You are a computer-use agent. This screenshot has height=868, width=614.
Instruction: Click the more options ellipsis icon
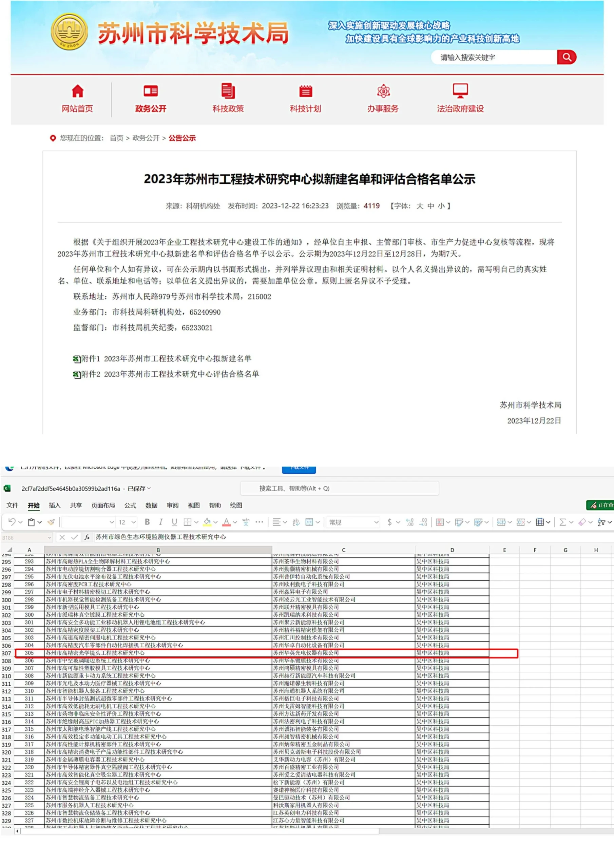[259, 522]
